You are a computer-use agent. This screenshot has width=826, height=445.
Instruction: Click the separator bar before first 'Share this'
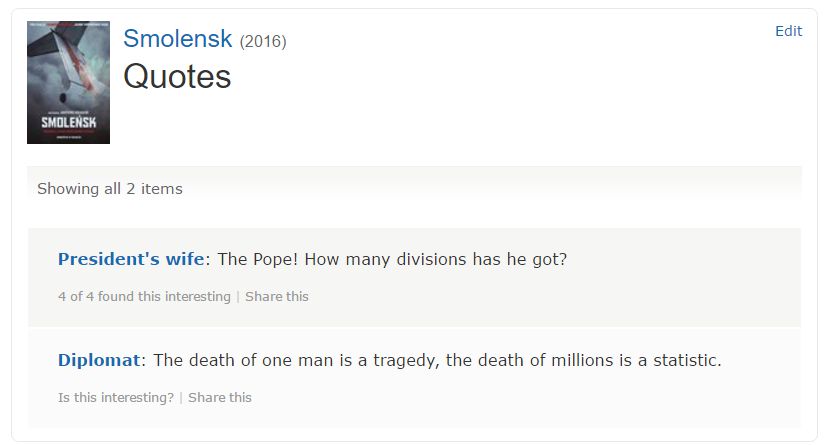pos(238,297)
